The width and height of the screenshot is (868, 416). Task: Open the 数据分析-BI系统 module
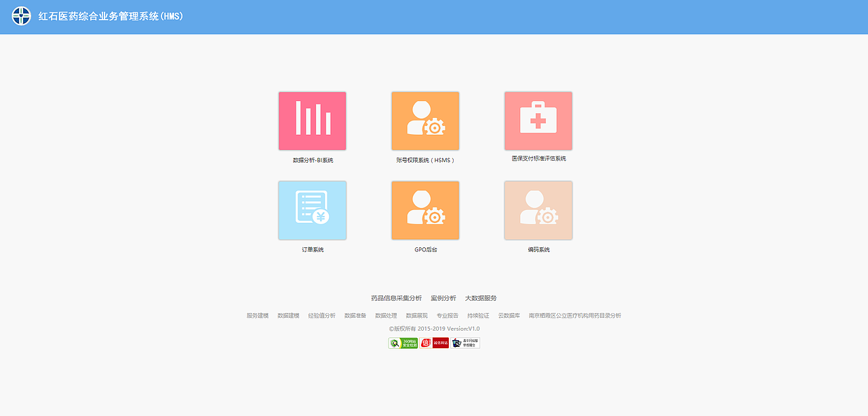312,121
